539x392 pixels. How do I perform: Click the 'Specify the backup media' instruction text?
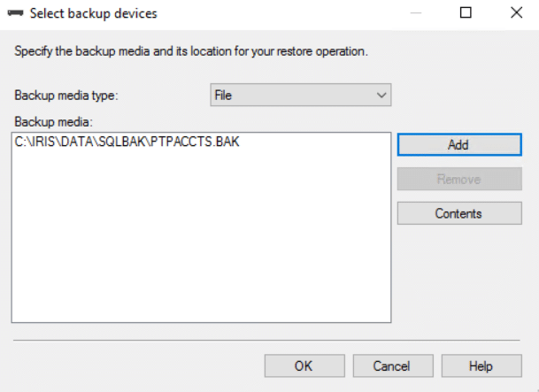pyautogui.click(x=191, y=51)
